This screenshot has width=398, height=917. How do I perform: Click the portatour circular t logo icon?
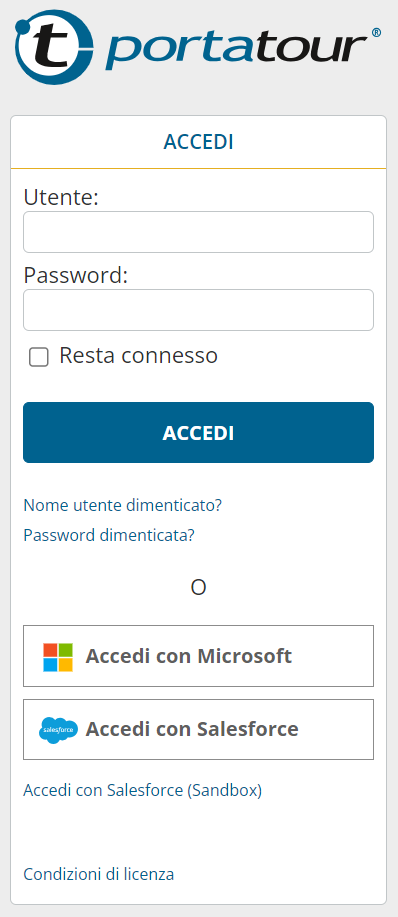[53, 47]
